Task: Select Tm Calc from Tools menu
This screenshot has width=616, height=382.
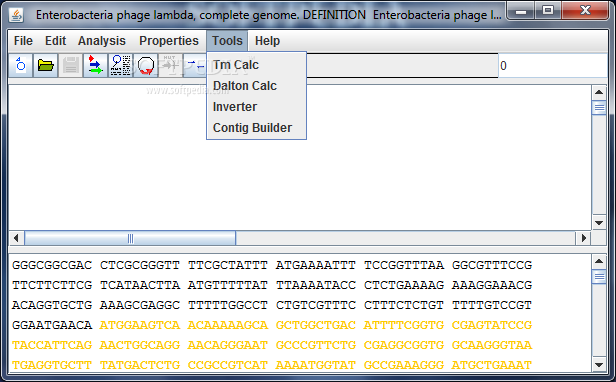Action: [257, 65]
